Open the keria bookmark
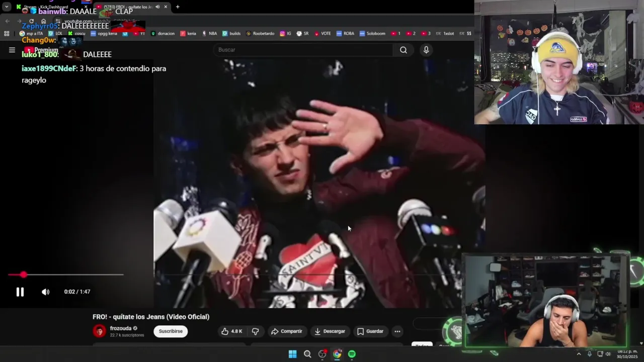The width and height of the screenshot is (644, 362). tap(188, 34)
